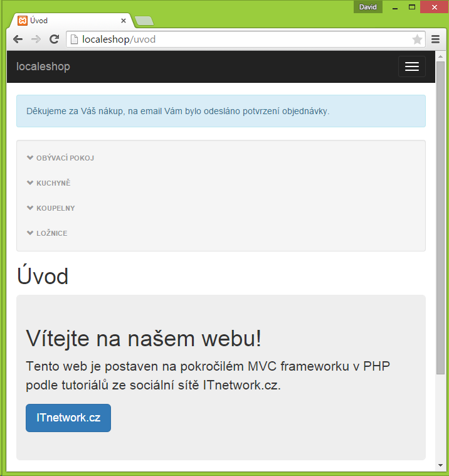This screenshot has width=449, height=476.
Task: Click the chevron beside OBÝVACÍ POKOJ
Action: (30, 157)
